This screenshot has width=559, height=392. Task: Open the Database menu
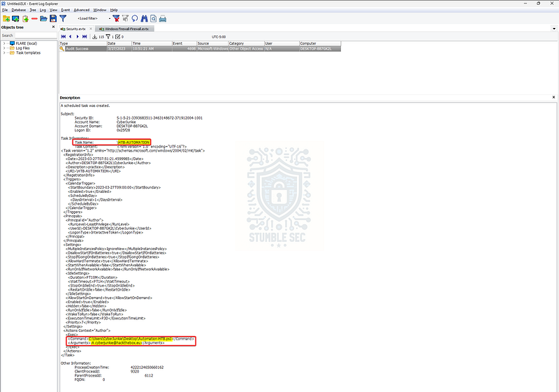[x=19, y=10]
